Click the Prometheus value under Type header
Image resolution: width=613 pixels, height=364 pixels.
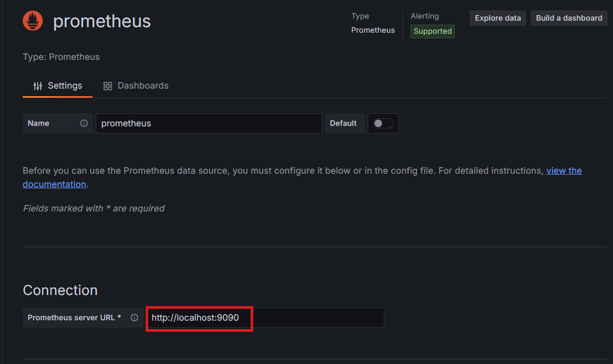pyautogui.click(x=373, y=30)
